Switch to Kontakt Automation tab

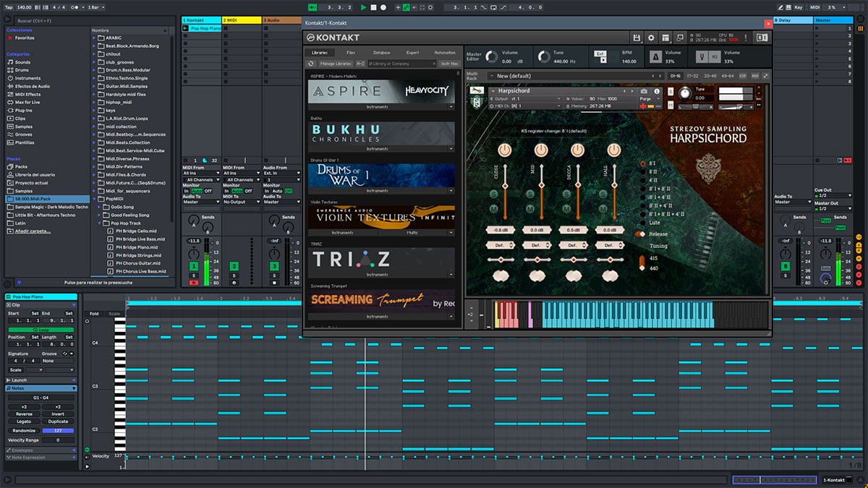click(x=444, y=53)
